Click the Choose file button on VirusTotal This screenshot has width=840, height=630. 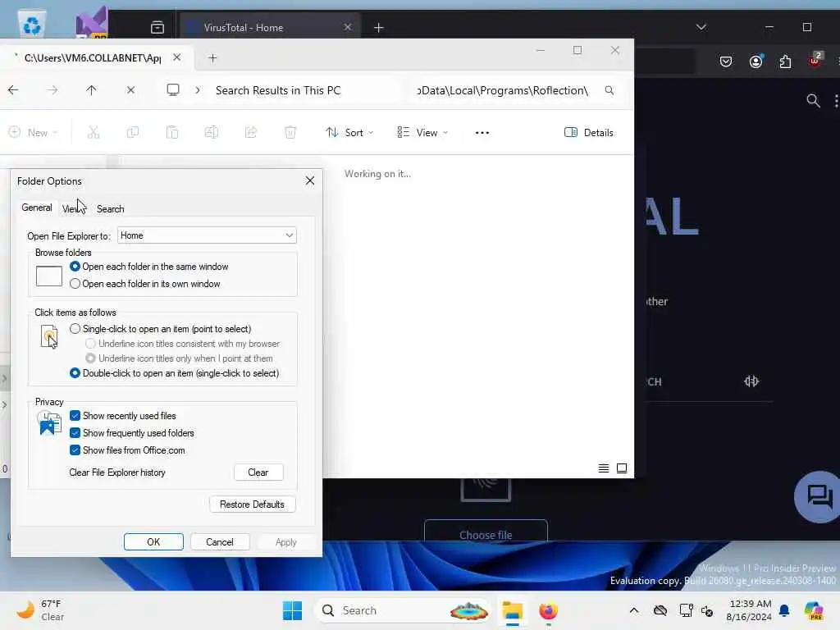[x=486, y=532]
